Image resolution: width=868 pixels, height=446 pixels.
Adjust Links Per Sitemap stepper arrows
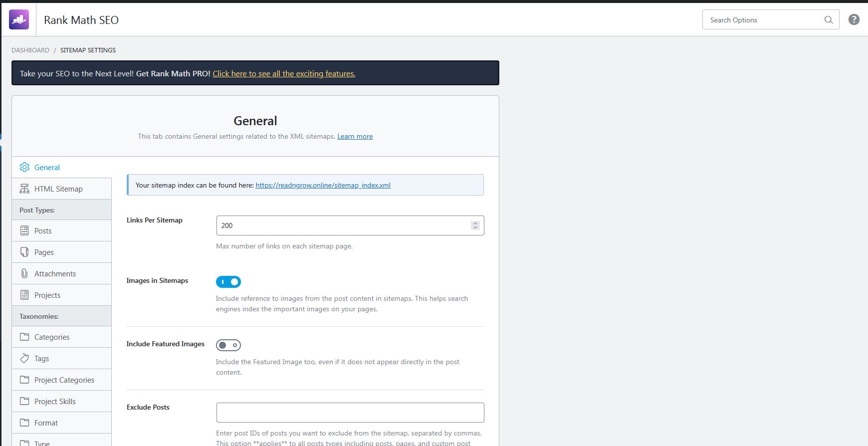pyautogui.click(x=475, y=225)
